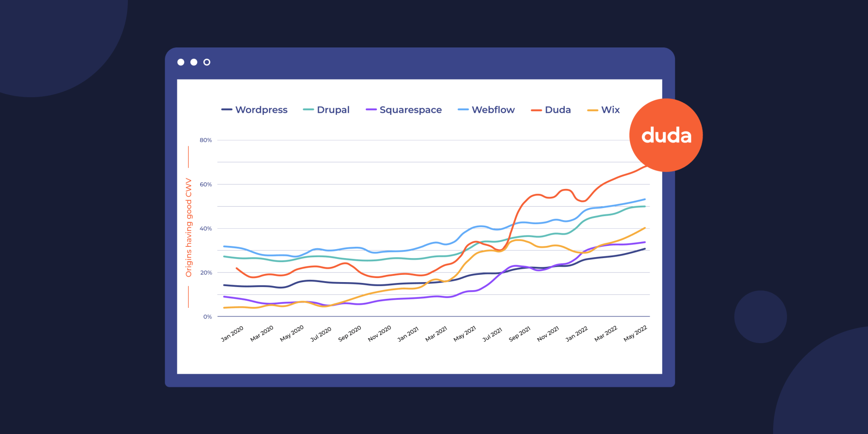
Task: Click the middle white window dot
Action: point(193,62)
